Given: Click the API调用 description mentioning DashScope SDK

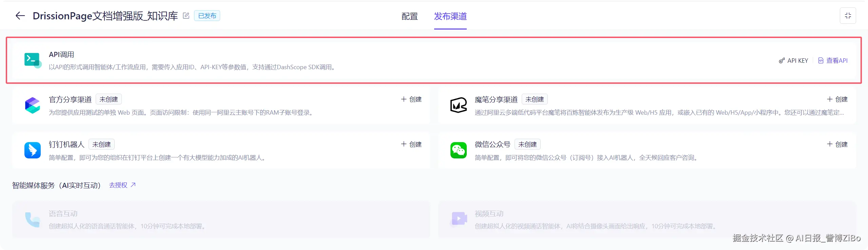Looking at the screenshot, I should (193, 67).
